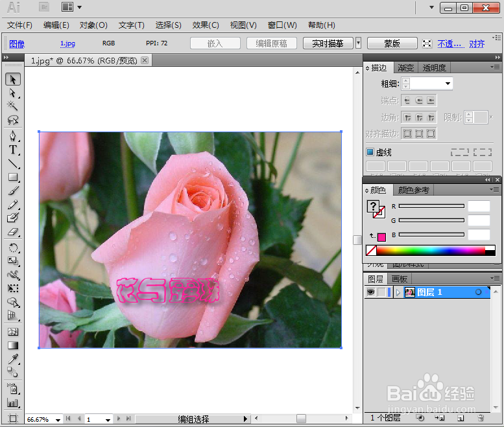Screen dimensions: 504x427
Task: Select the Lasso tool
Action: [x=13, y=120]
